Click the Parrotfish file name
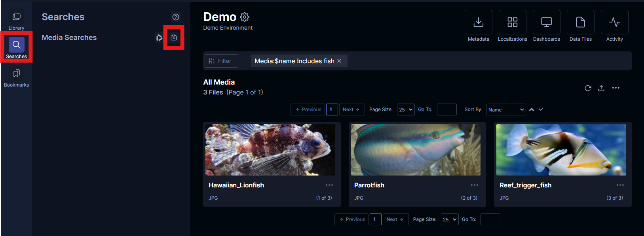644x236 pixels. click(x=369, y=185)
